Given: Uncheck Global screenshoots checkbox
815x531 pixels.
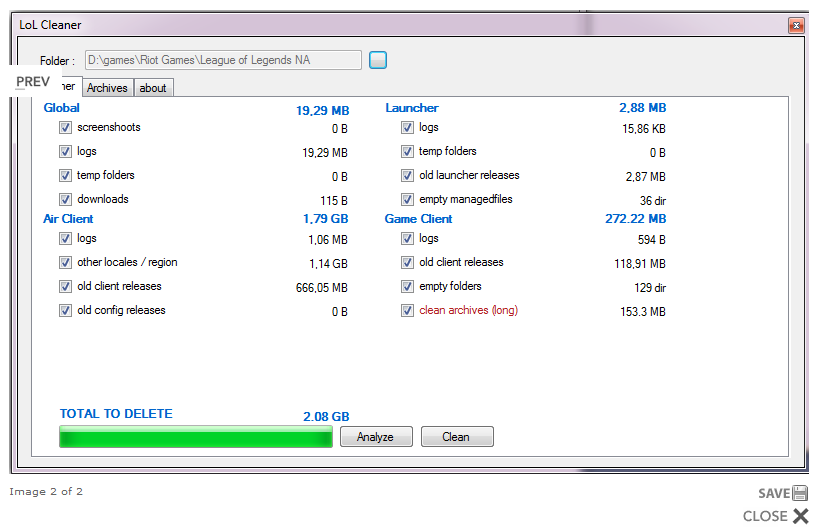Looking at the screenshot, I should click(x=65, y=128).
